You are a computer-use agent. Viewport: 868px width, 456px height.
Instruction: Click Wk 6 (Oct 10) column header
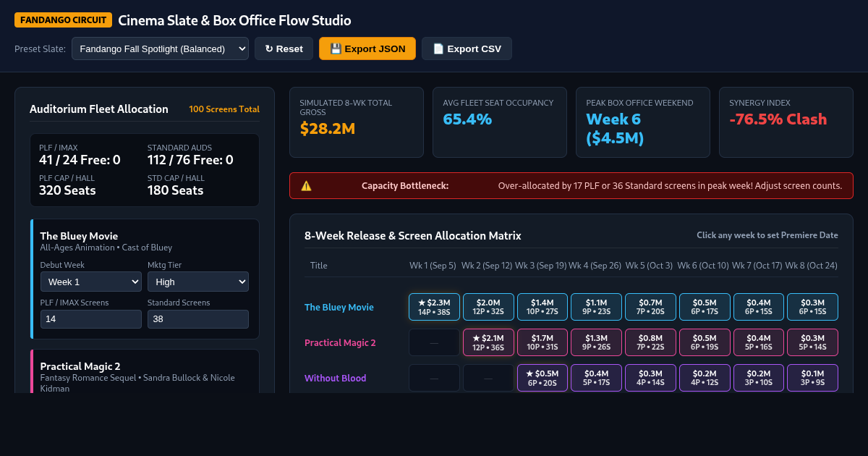pyautogui.click(x=703, y=266)
